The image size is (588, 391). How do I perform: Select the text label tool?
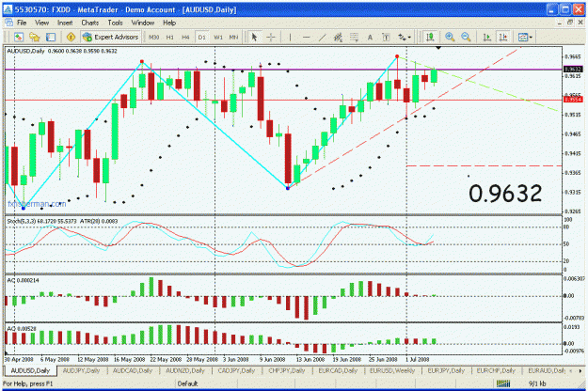tap(386, 37)
